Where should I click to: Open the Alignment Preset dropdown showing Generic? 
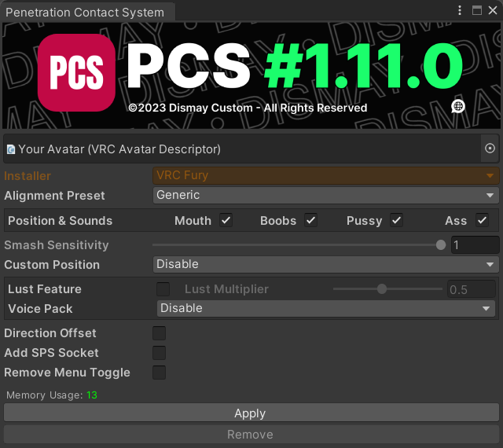click(325, 195)
